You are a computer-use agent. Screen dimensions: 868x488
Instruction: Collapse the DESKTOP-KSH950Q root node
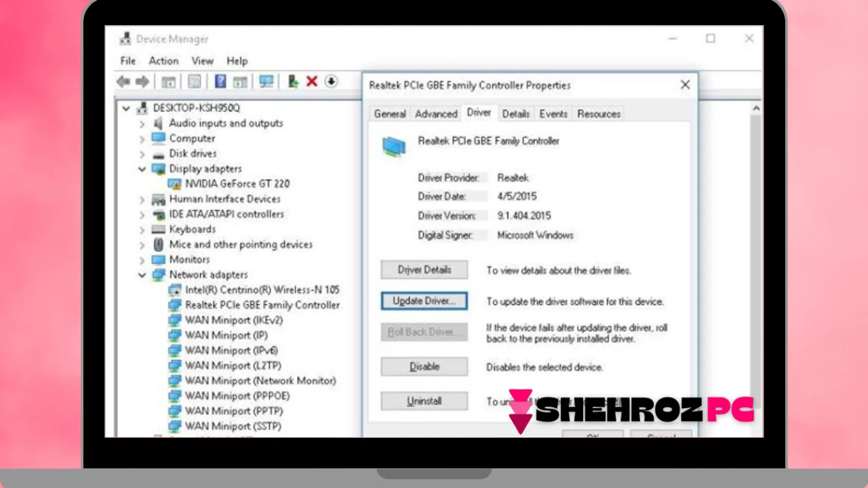coord(126,108)
